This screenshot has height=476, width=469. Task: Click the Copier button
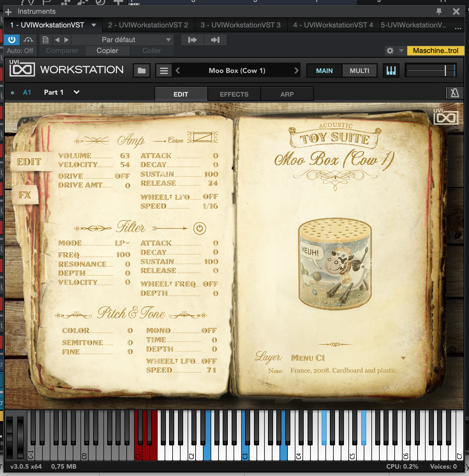(107, 51)
